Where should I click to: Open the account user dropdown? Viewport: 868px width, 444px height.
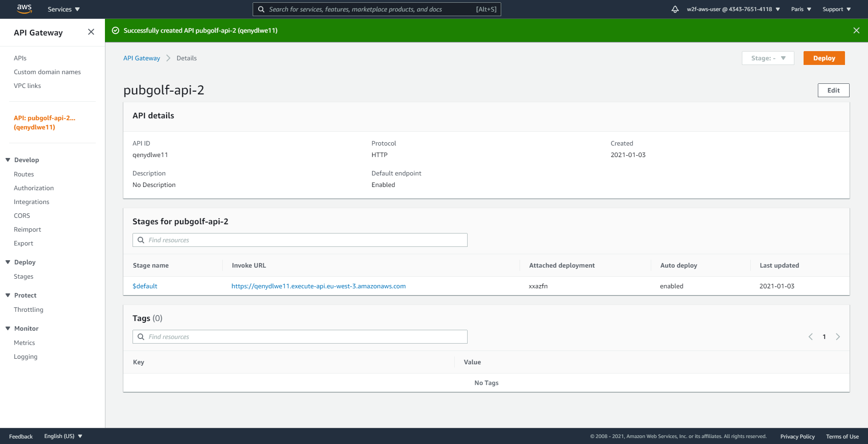733,9
